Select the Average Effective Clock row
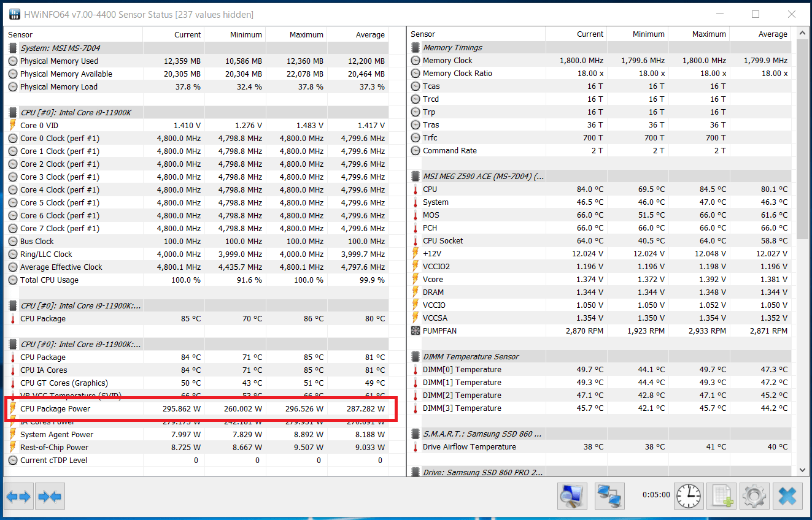812x520 pixels. [x=197, y=267]
